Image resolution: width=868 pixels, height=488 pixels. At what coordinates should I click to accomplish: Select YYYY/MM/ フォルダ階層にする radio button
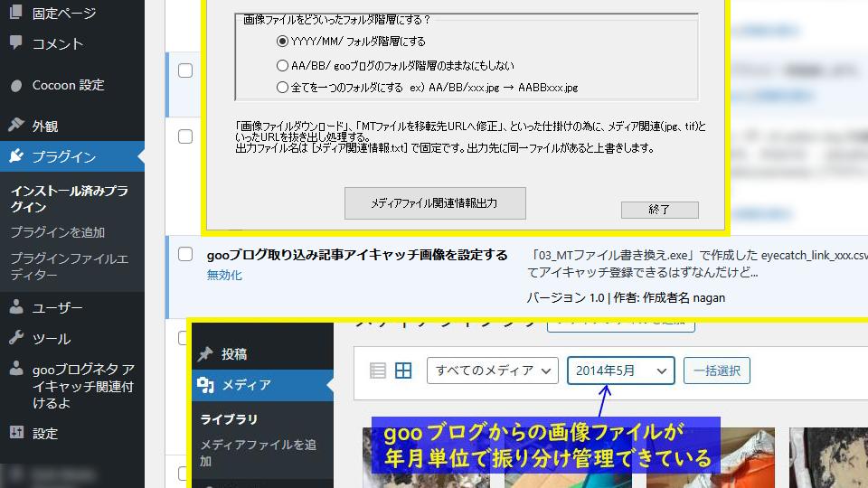[282, 41]
